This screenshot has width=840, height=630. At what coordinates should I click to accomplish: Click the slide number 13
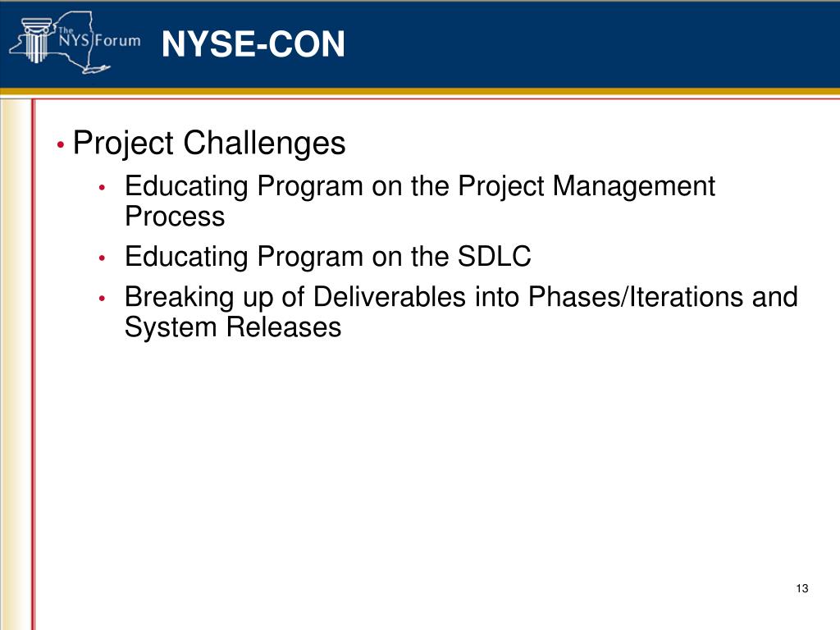802,588
